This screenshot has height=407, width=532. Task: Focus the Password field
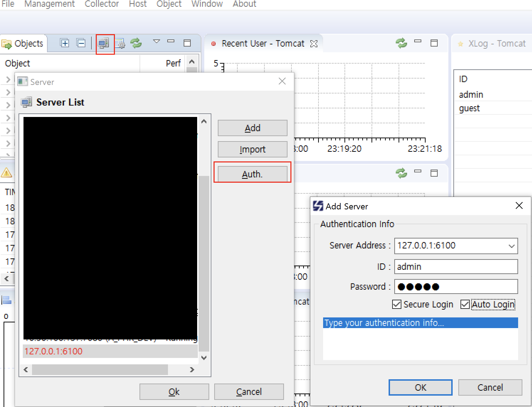tap(456, 286)
